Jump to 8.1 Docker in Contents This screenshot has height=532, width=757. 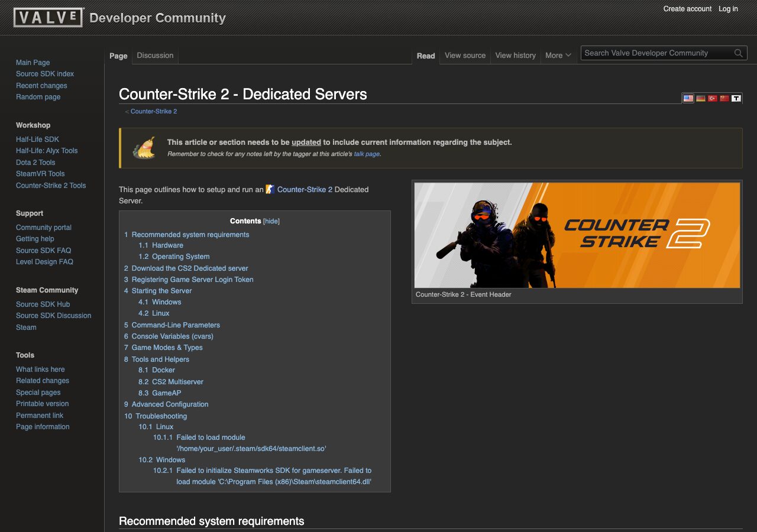tap(157, 370)
